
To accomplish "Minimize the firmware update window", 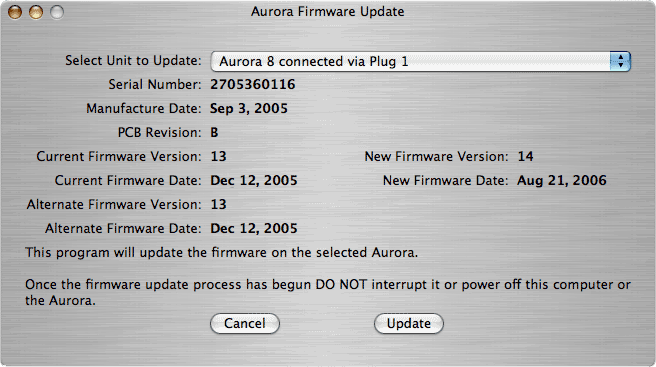I will point(36,12).
